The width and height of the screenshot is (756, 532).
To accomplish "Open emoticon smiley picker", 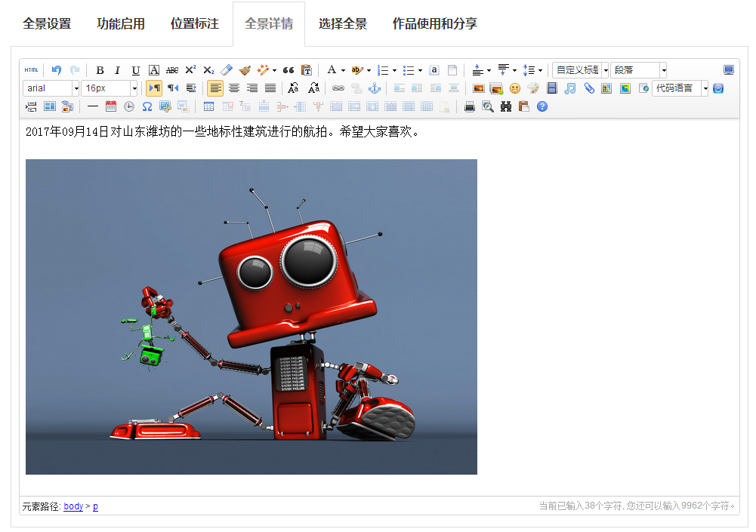I will [515, 88].
